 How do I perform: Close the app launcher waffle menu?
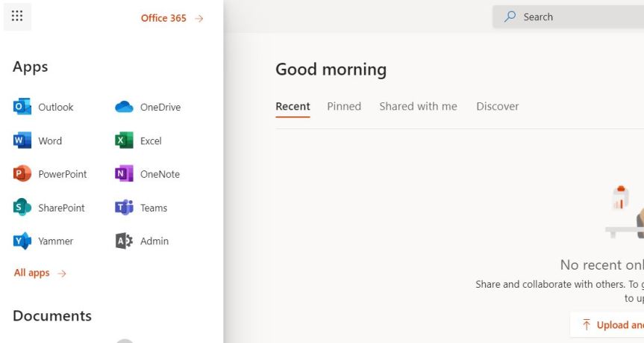click(17, 16)
